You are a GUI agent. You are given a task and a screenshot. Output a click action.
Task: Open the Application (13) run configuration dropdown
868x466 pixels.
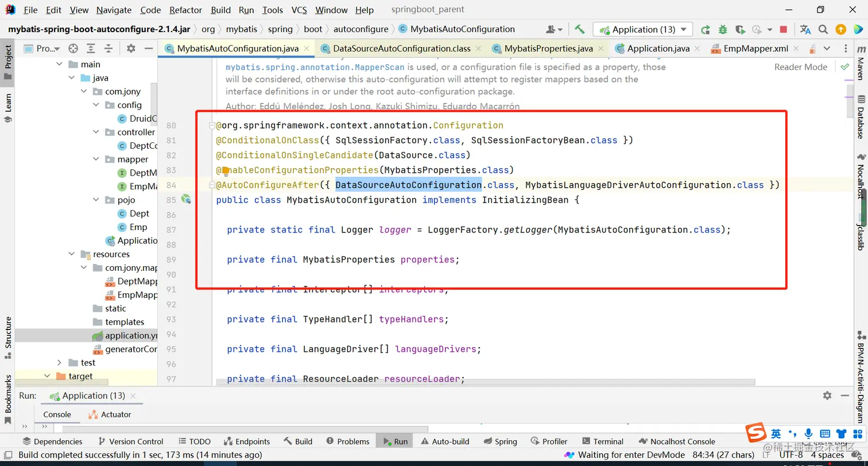tap(643, 29)
